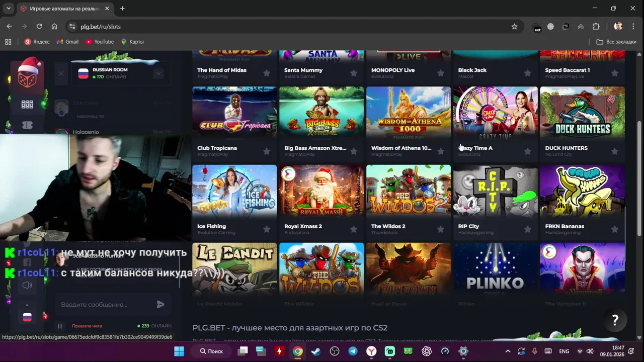The width and height of the screenshot is (644, 362).
Task: Open the chat rules link
Action: click(87, 326)
